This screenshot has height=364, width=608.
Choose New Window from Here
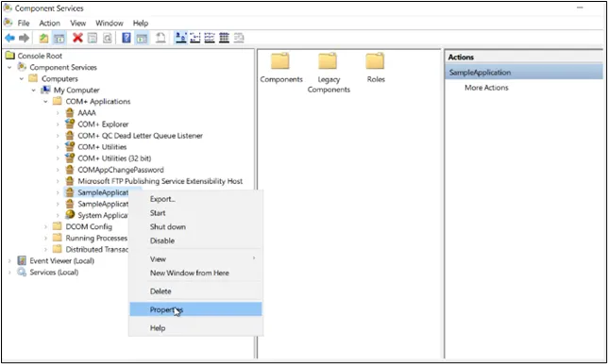(195, 273)
